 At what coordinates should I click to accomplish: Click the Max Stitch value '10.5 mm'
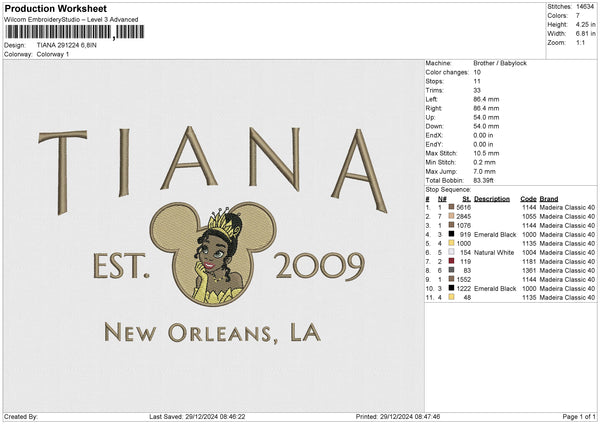[x=486, y=153]
